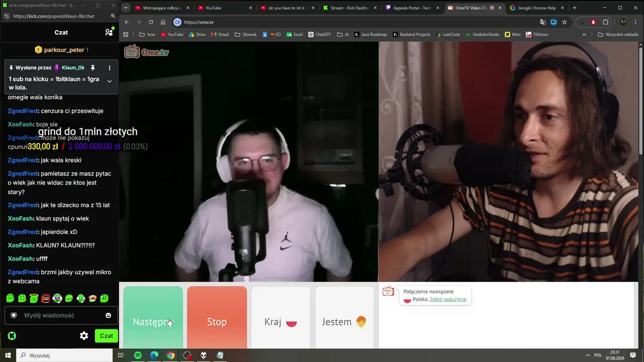Click the Wyślij wiadomość message field
This screenshot has height=362, width=644.
61,315
